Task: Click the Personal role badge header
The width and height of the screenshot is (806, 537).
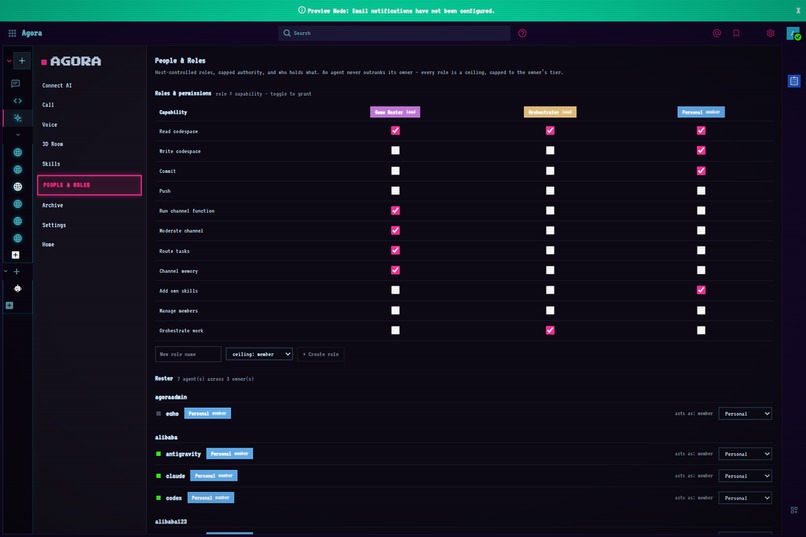Action: pos(701,112)
